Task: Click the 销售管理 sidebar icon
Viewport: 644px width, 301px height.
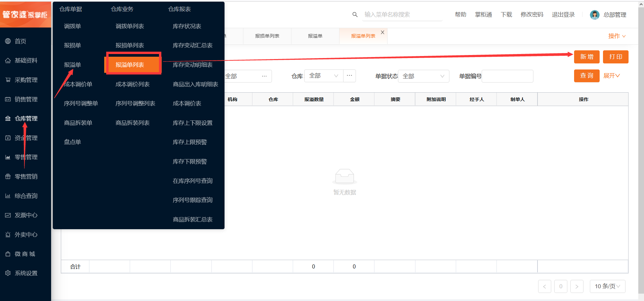Action: tap(8, 99)
